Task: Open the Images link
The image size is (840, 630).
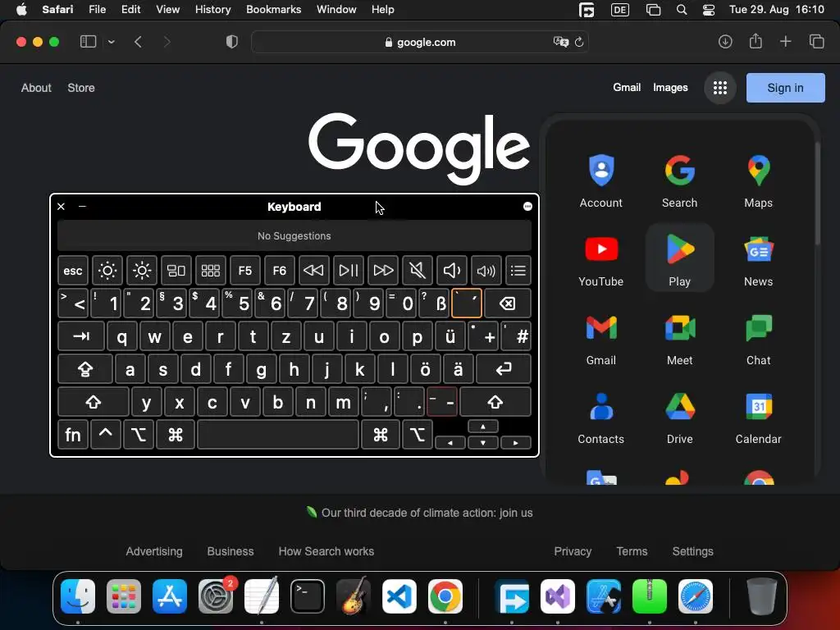Action: pos(670,87)
